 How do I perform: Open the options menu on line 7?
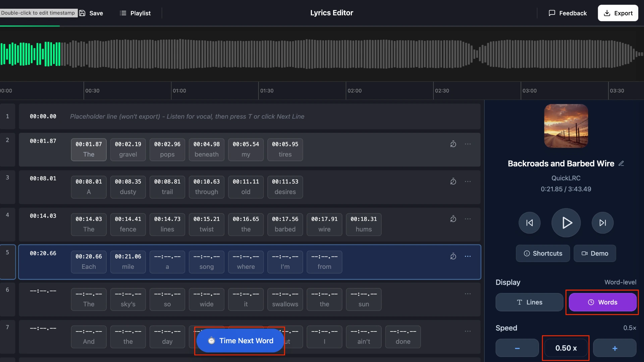tap(468, 331)
